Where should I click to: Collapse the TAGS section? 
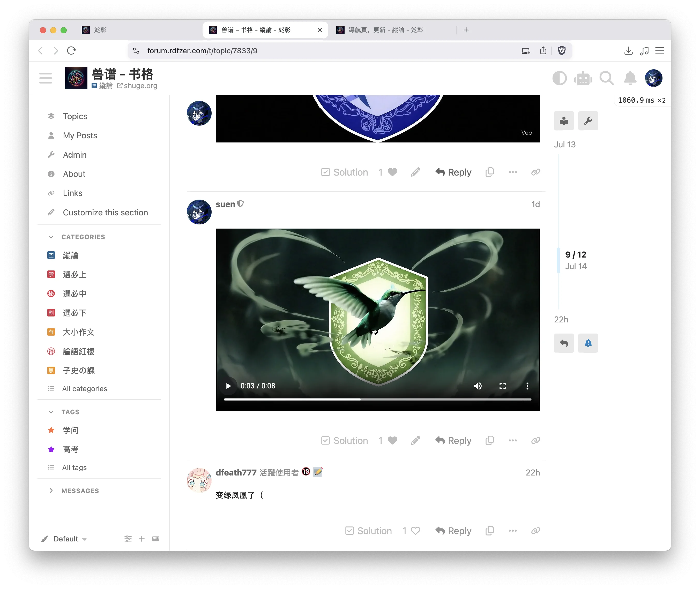(x=51, y=412)
